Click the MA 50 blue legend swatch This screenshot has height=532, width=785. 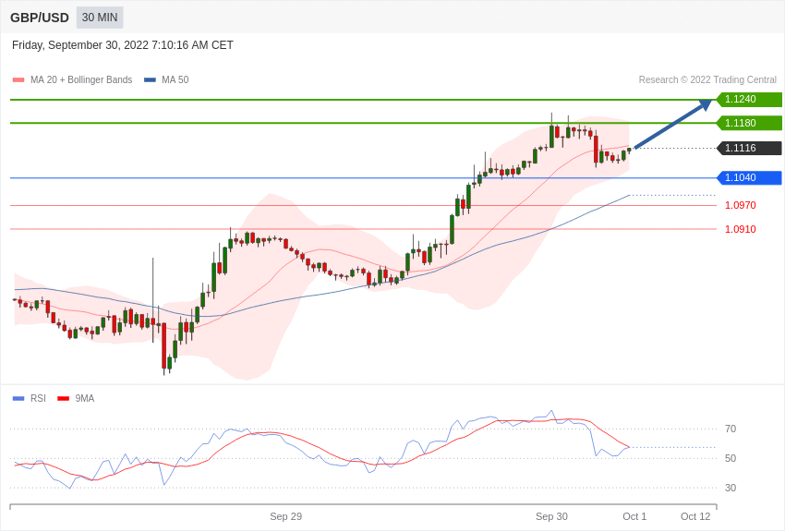click(x=150, y=80)
